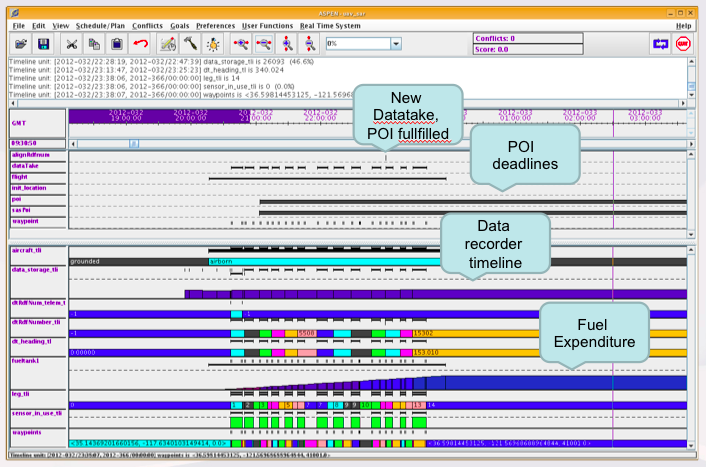Select the GMT row label
The height and width of the screenshot is (467, 706).
click(x=38, y=123)
